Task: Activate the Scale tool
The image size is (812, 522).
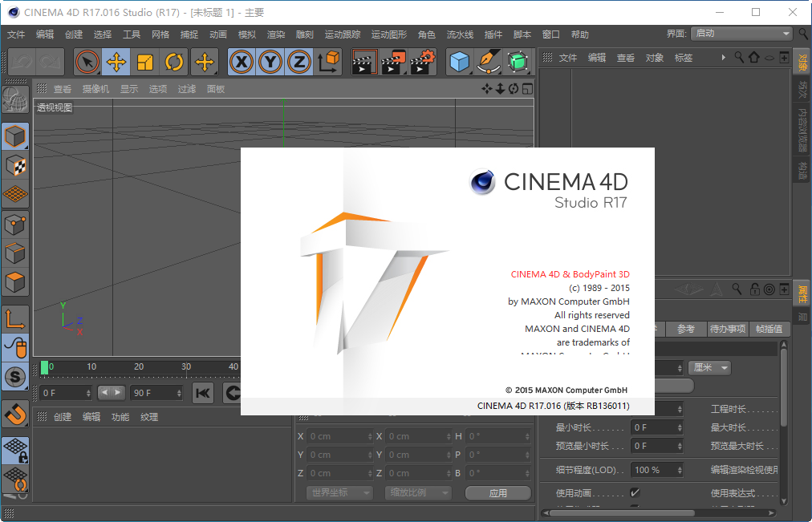Action: pos(144,62)
